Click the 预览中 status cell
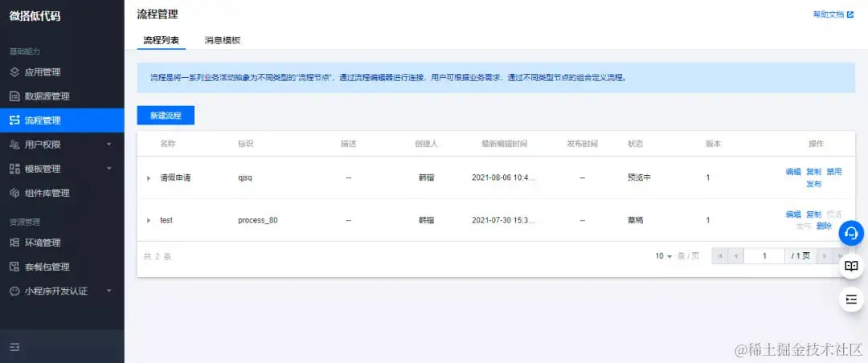The image size is (868, 363). pos(639,178)
